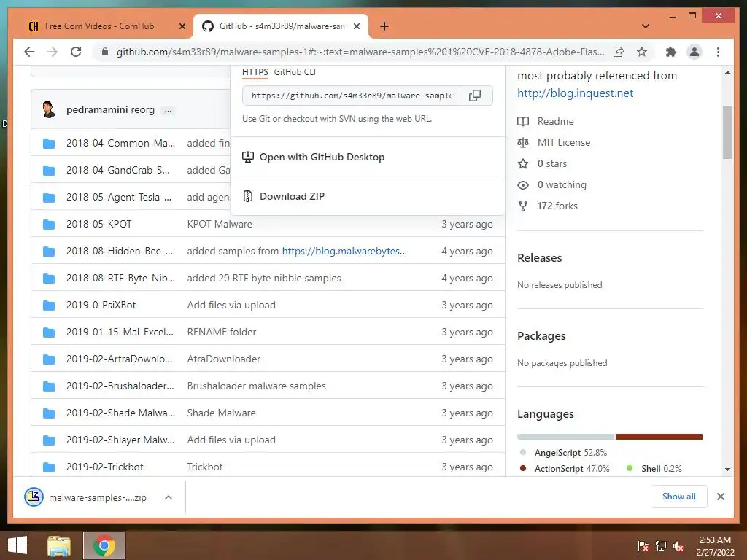Select the HTTPS clone tab

coord(255,72)
